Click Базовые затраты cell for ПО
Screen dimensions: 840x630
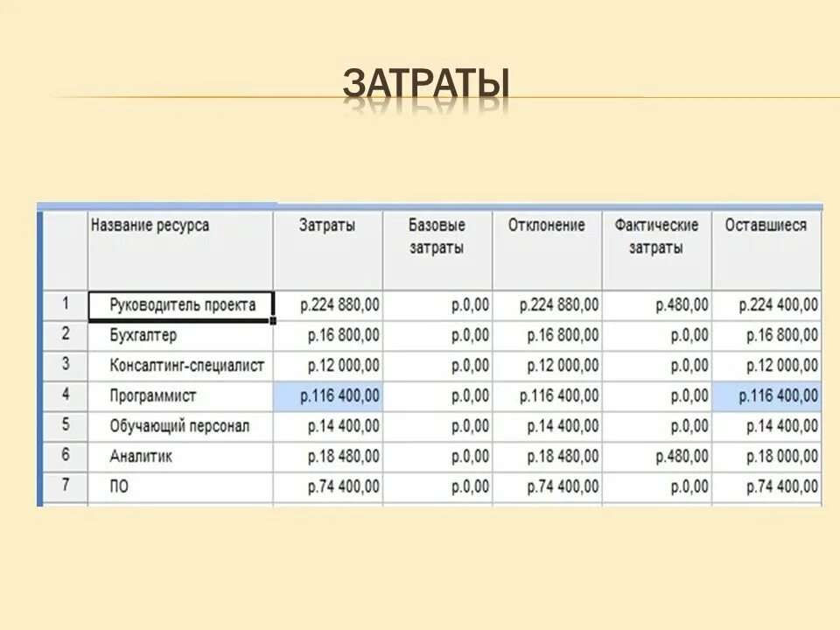coord(437,487)
